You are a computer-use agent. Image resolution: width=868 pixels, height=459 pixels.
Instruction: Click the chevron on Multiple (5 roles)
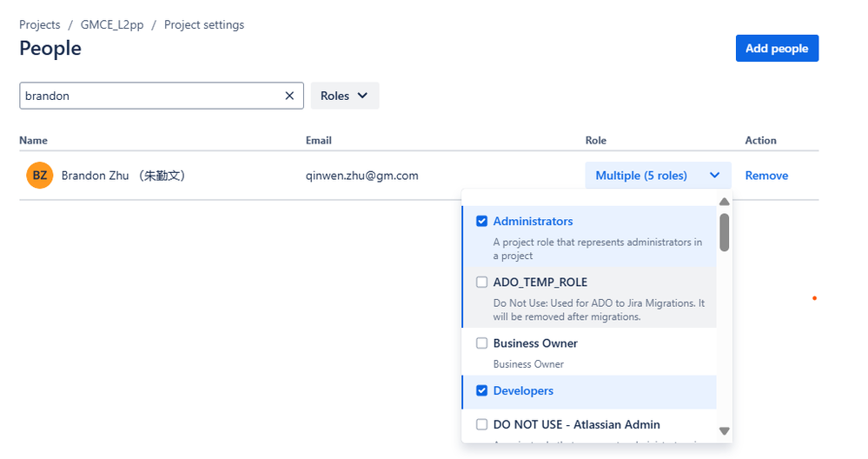(715, 176)
